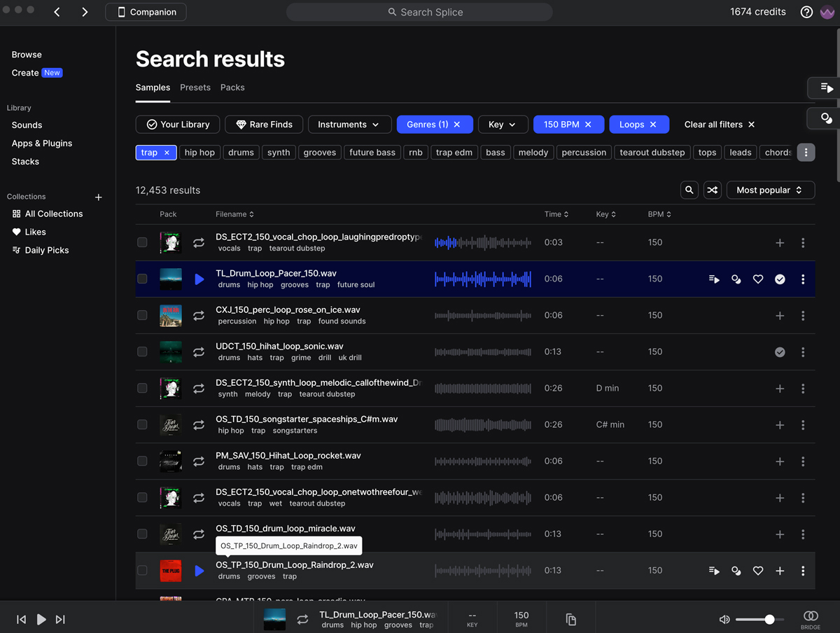Image resolution: width=840 pixels, height=633 pixels.
Task: Sort by Time column header
Action: click(556, 214)
